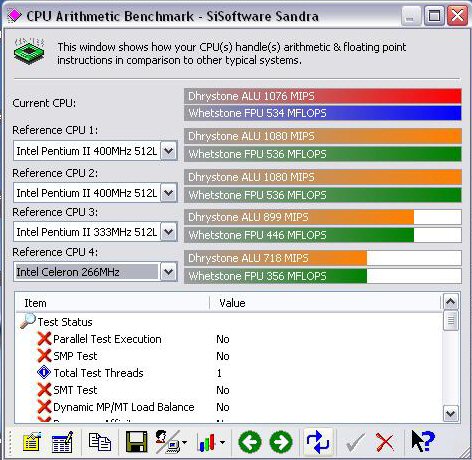Click the list scrollbar thumb
This screenshot has height=460, width=472.
451,321
